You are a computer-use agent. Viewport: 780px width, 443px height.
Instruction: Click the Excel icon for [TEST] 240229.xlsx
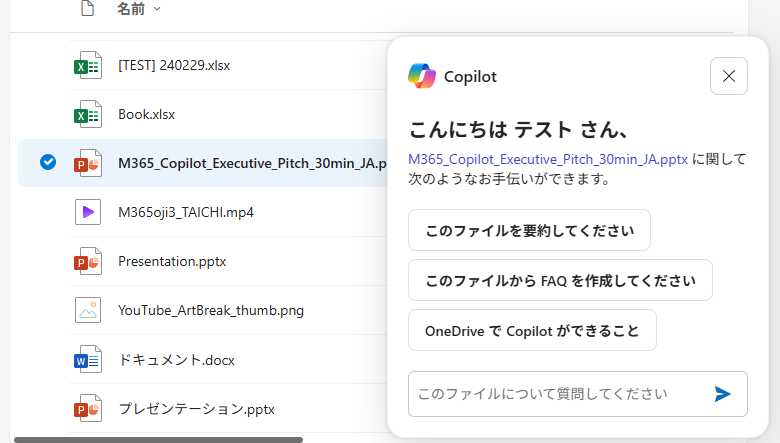[x=88, y=65]
